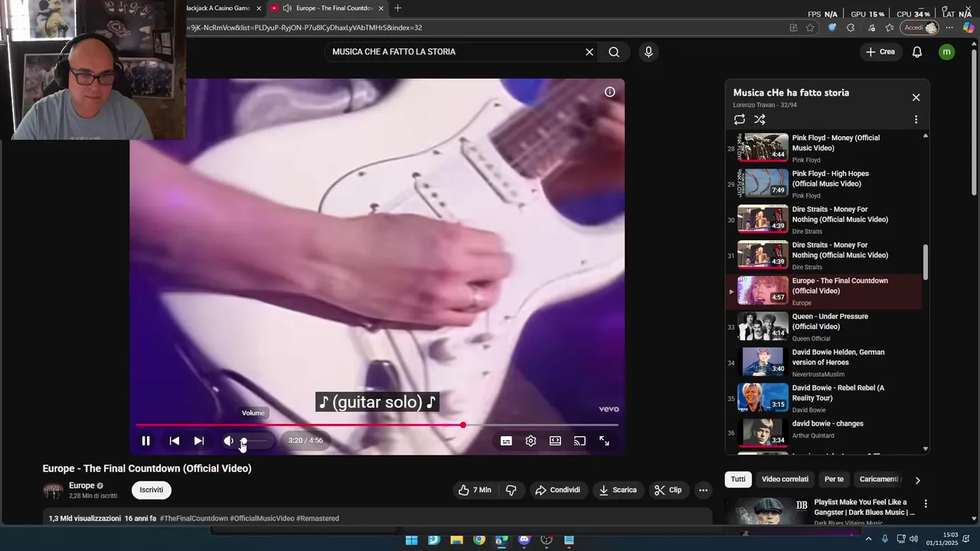This screenshot has height=551, width=980.
Task: Open playlist options three-dot menu
Action: tap(916, 119)
